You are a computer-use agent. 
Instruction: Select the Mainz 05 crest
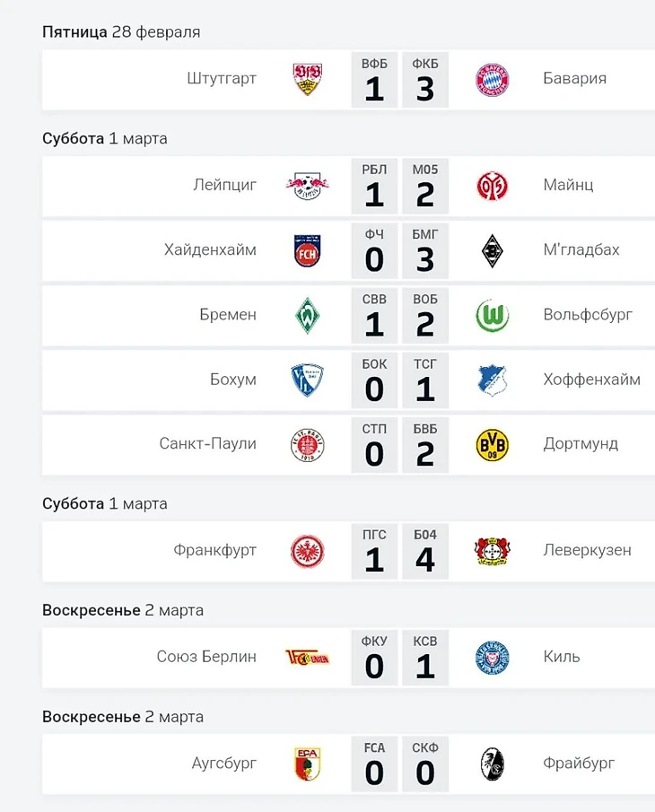coord(492,186)
